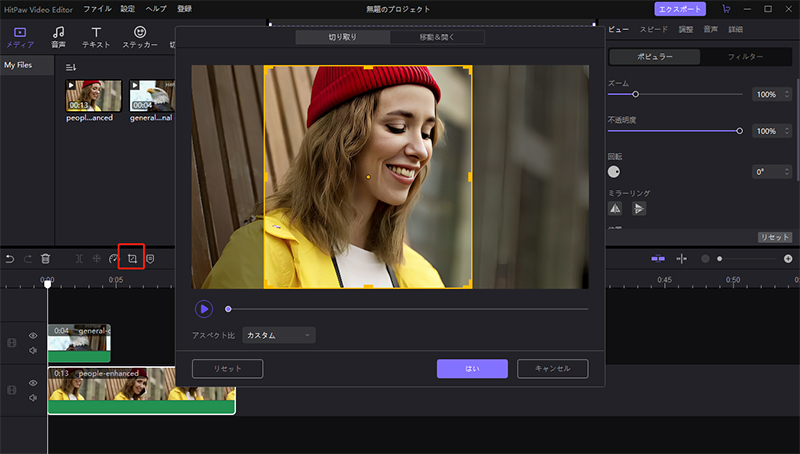800x454 pixels.
Task: Play the crop preview video
Action: 204,309
